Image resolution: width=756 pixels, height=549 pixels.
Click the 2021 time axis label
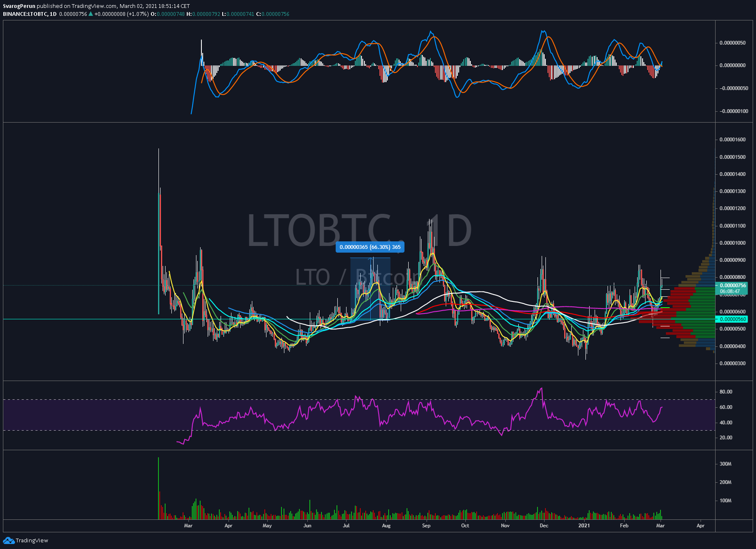pos(584,526)
